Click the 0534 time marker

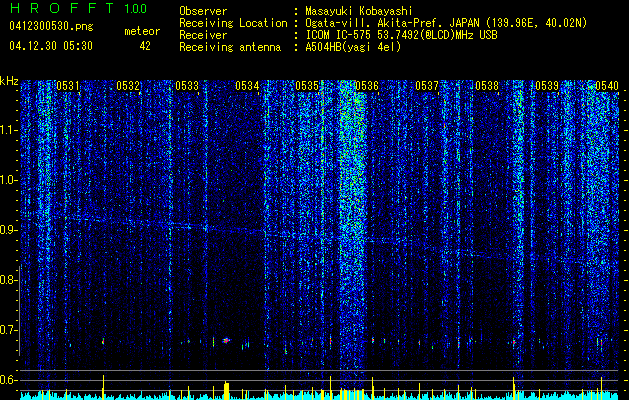247,86
